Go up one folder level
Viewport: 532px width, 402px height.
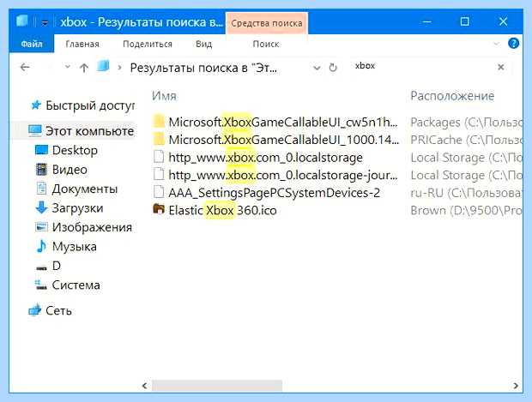84,68
